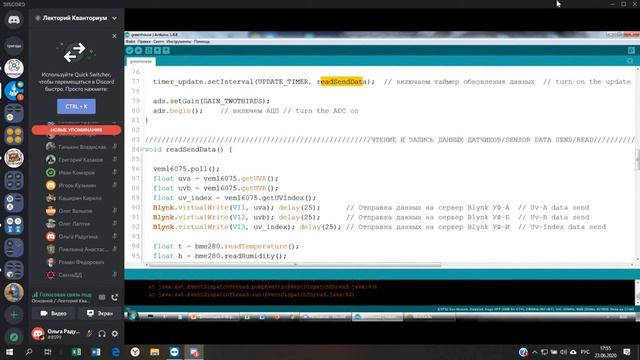The width and height of the screenshot is (640, 360).
Task: Open File Explorer from the taskbar
Action: (155, 352)
